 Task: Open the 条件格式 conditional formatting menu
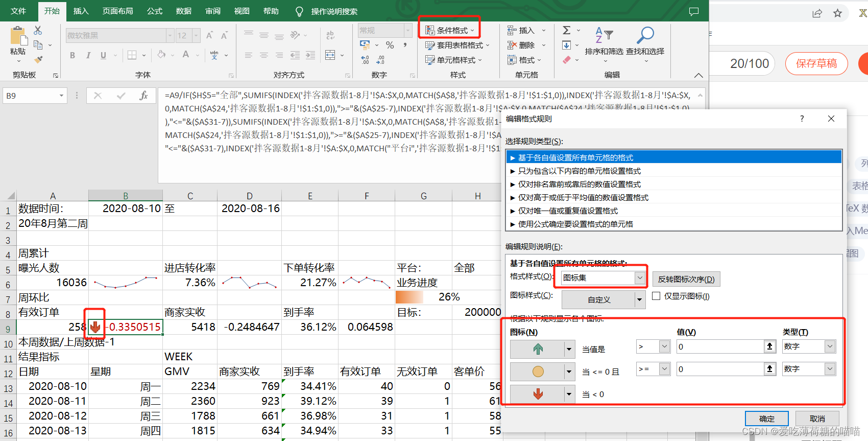tap(450, 31)
